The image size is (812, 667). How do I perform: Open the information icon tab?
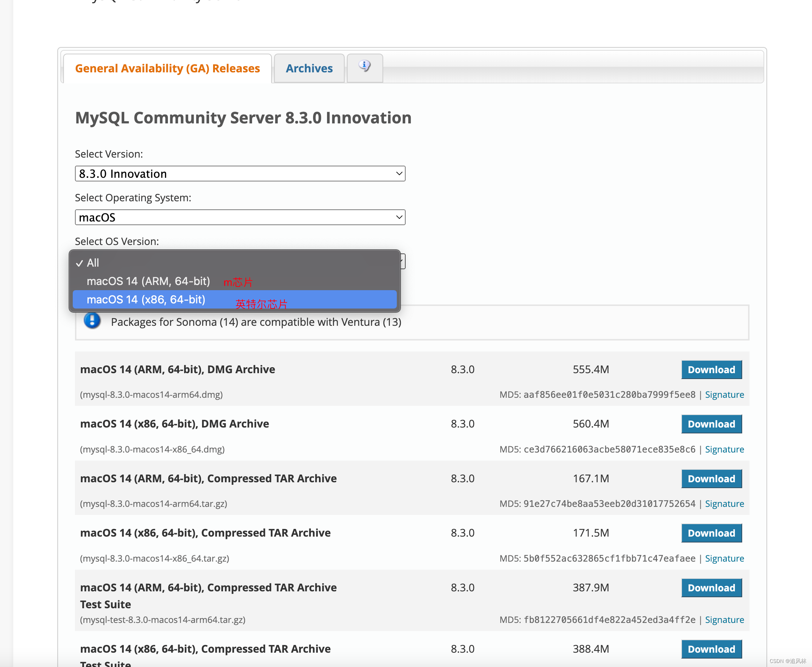[364, 67]
